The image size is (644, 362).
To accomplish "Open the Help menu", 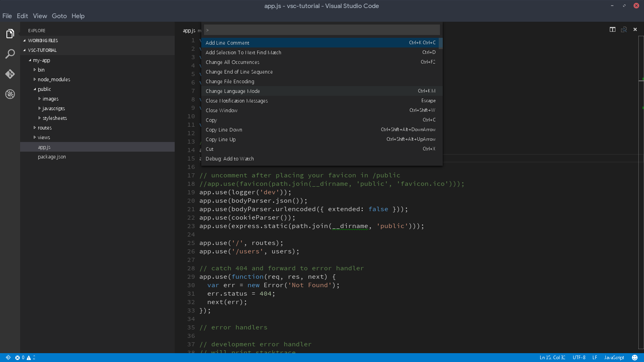I will coord(78,16).
